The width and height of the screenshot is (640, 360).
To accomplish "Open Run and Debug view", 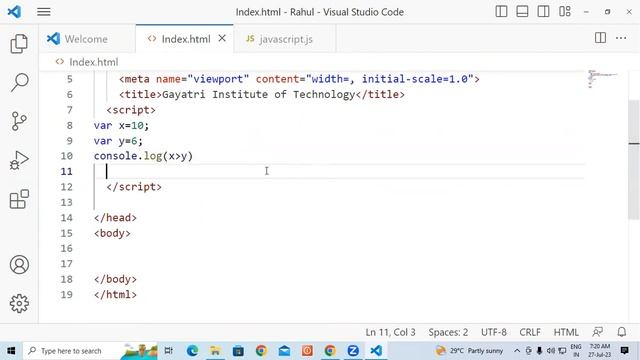I will click(x=19, y=160).
